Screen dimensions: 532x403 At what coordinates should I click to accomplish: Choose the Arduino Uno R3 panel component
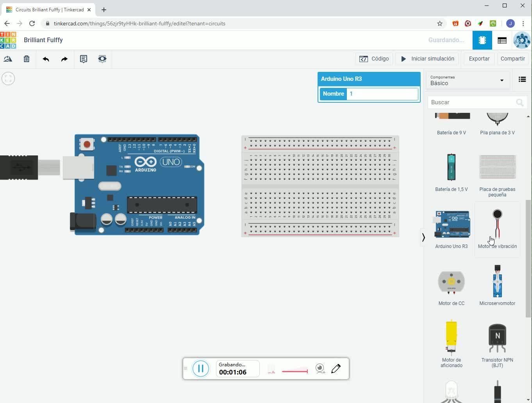452,229
